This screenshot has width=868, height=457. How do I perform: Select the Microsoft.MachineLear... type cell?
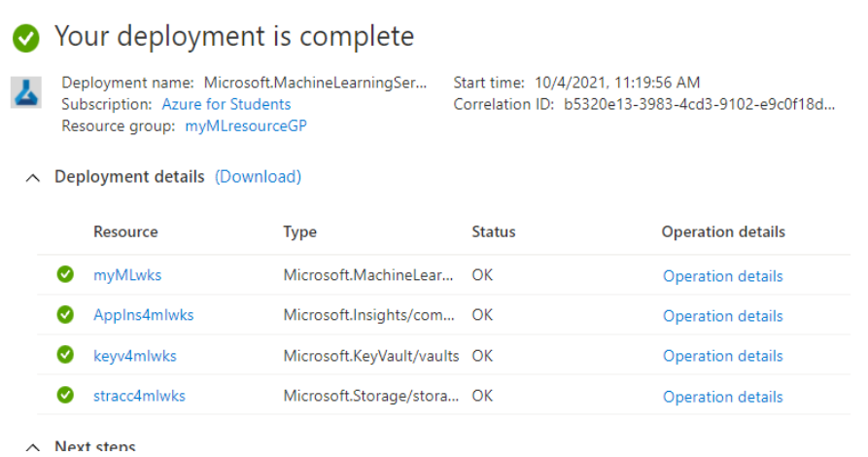tap(368, 275)
